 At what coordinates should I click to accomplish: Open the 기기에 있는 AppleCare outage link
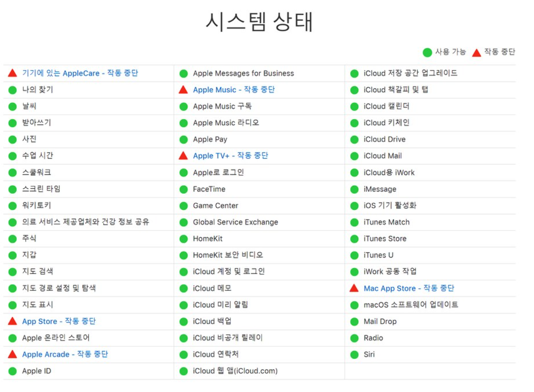[x=80, y=73]
